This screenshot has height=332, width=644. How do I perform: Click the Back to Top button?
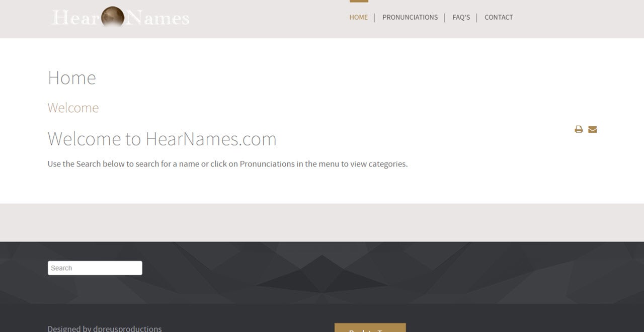point(370,327)
